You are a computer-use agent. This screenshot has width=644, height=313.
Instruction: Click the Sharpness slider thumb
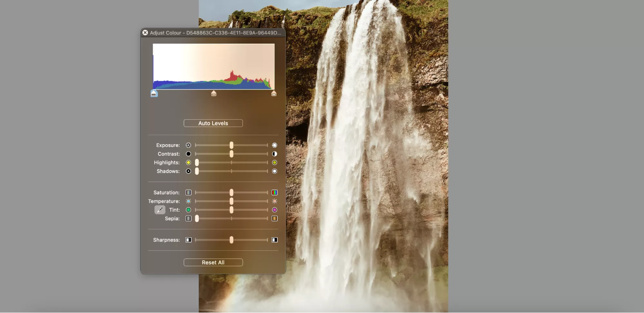231,240
